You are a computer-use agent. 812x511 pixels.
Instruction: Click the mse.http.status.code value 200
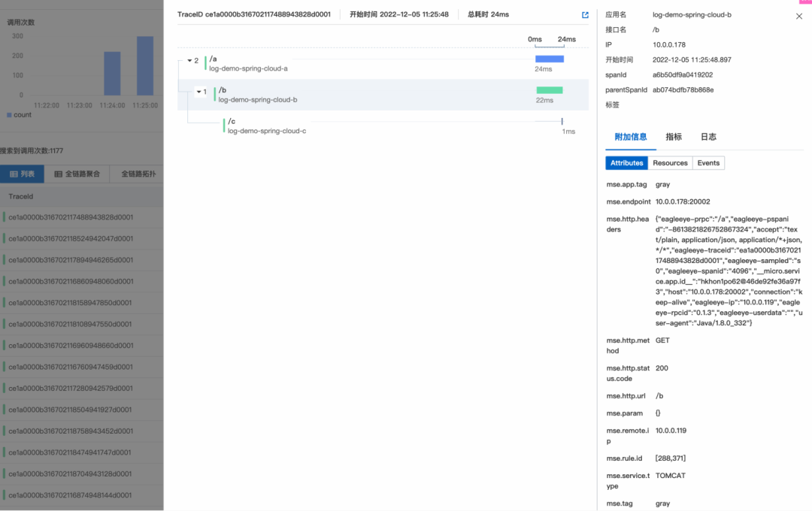click(x=662, y=368)
